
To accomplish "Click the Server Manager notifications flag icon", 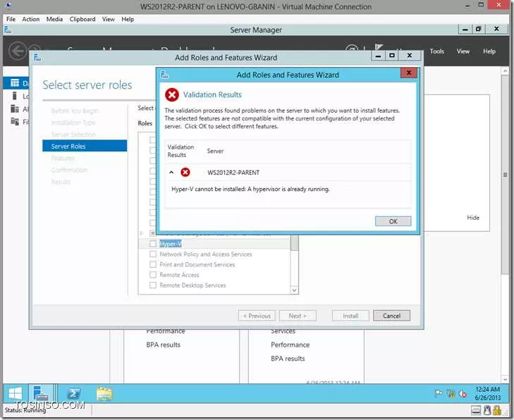I will click(379, 48).
